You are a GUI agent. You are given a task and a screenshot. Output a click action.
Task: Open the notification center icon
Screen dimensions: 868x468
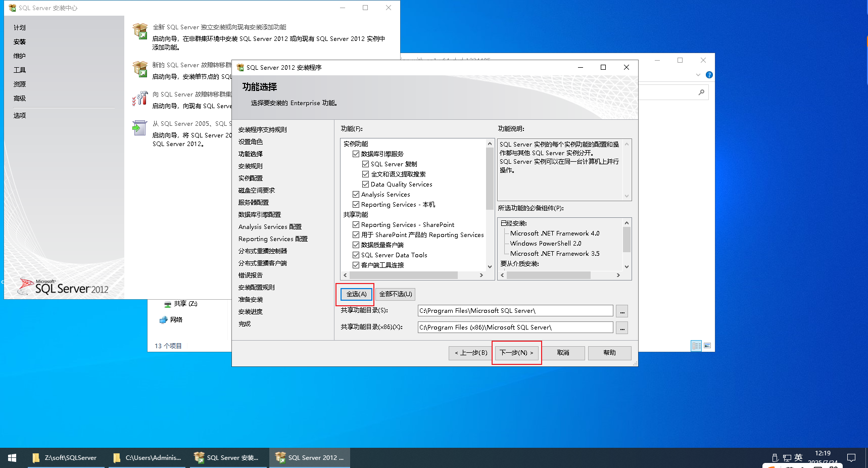point(851,458)
